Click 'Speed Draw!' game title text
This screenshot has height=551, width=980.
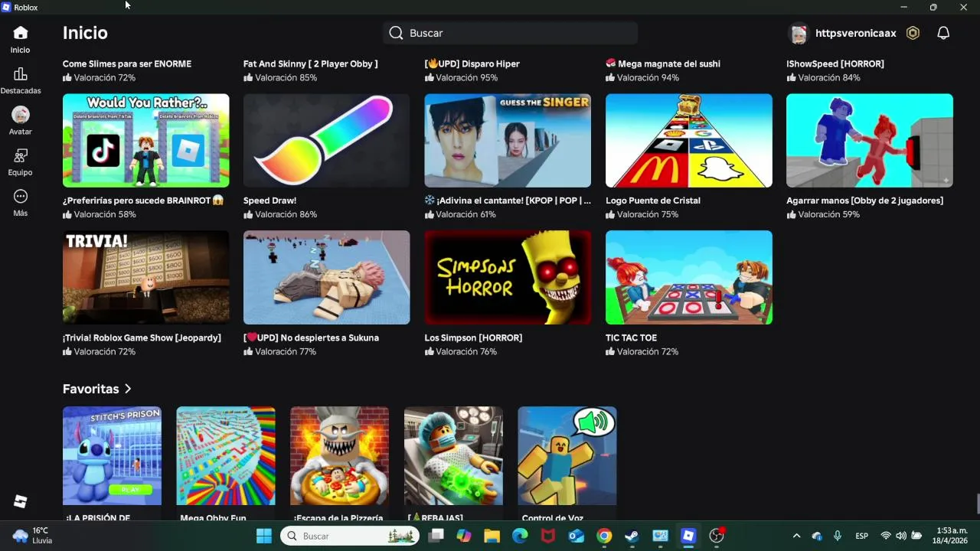click(x=269, y=201)
